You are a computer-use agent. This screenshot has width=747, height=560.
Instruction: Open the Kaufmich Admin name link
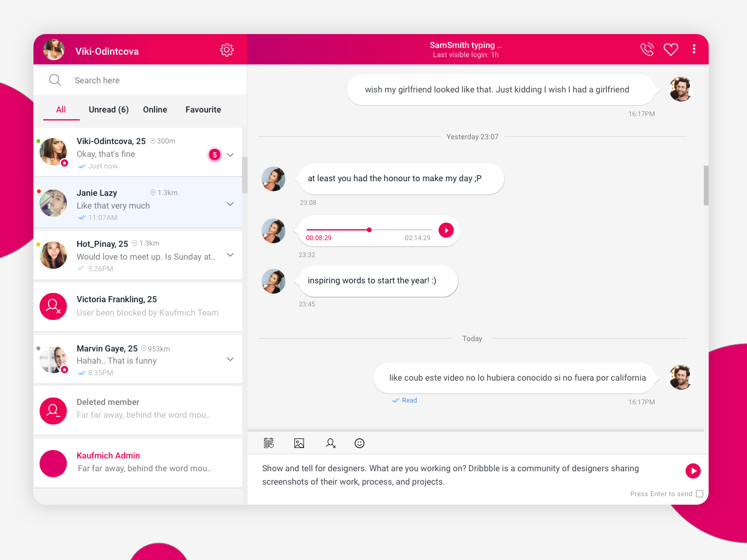click(108, 455)
